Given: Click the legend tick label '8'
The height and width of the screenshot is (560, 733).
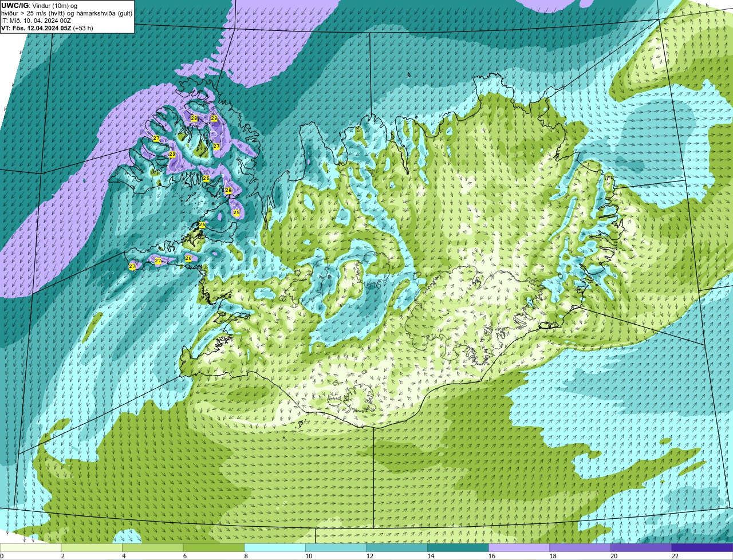Looking at the screenshot, I should (246, 556).
